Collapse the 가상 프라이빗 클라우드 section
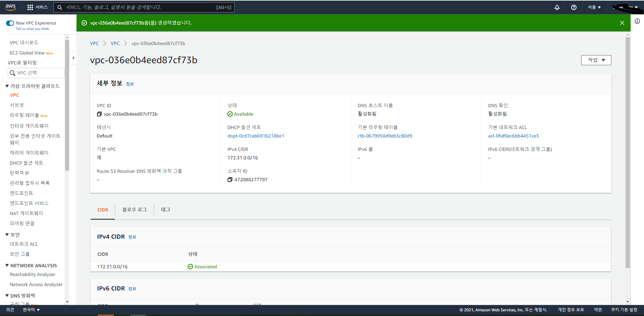This screenshot has height=316, width=644. tap(7, 86)
